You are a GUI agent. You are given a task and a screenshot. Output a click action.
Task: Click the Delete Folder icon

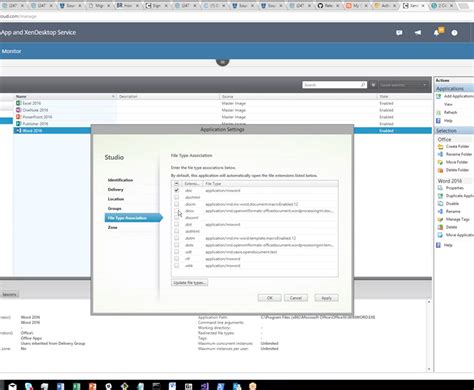pos(440,170)
